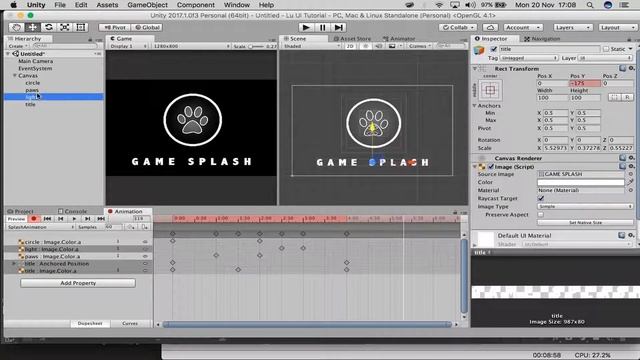The height and width of the screenshot is (360, 640).
Task: Toggle the Pivot handle position button
Action: (115, 27)
